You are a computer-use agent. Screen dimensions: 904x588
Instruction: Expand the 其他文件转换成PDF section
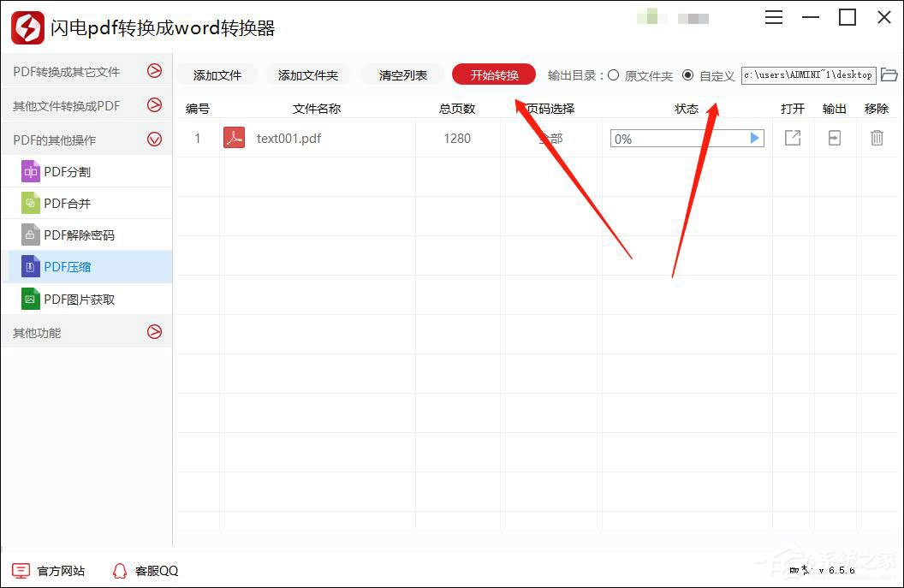pyautogui.click(x=155, y=105)
